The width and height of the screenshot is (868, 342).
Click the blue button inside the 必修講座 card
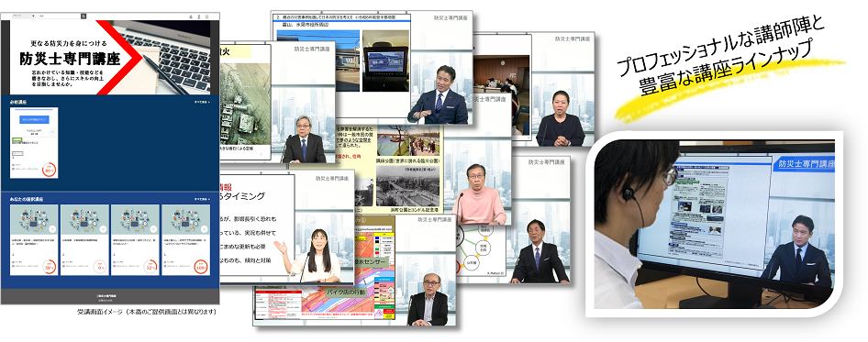pos(34,119)
